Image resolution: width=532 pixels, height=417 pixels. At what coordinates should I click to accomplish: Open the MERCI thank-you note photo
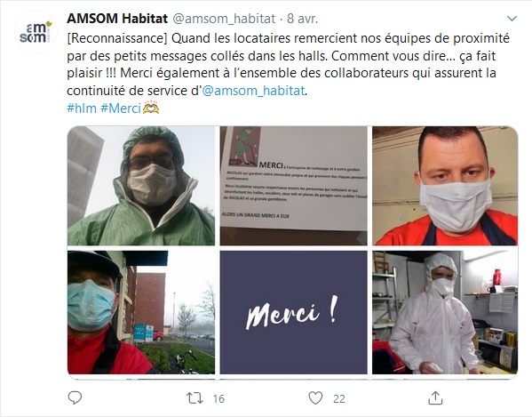[293, 186]
